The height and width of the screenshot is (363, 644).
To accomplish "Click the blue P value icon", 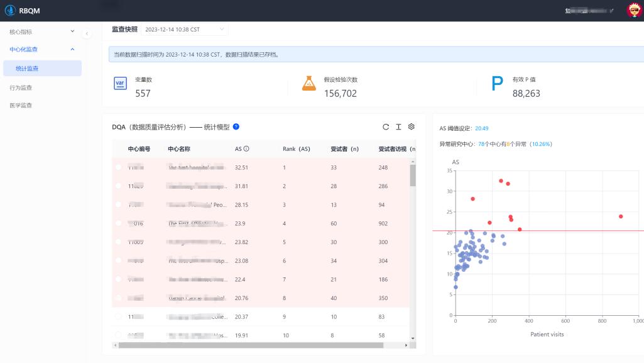I will click(497, 84).
